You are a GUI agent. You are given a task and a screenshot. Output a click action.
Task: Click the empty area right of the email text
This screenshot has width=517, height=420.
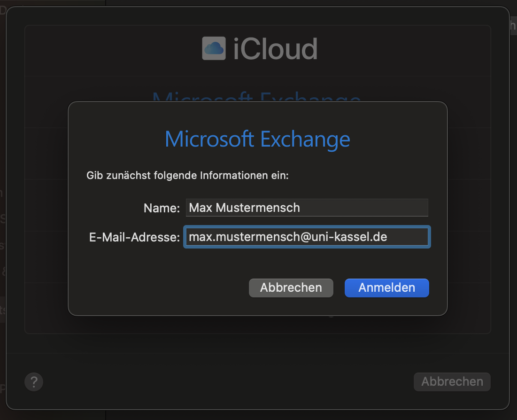(x=407, y=237)
